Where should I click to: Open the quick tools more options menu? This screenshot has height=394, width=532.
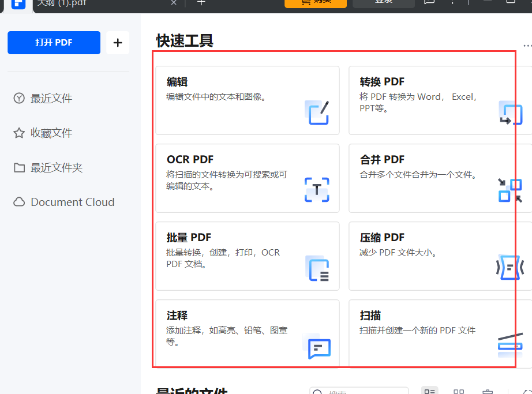526,45
